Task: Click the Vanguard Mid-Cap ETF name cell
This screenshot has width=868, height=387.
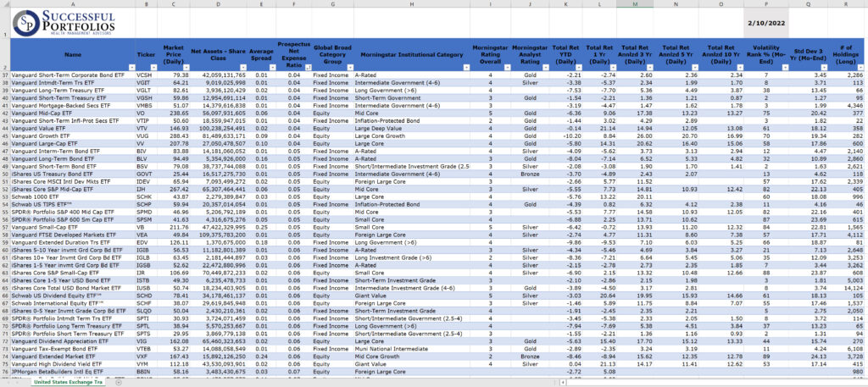Action: tap(73, 113)
